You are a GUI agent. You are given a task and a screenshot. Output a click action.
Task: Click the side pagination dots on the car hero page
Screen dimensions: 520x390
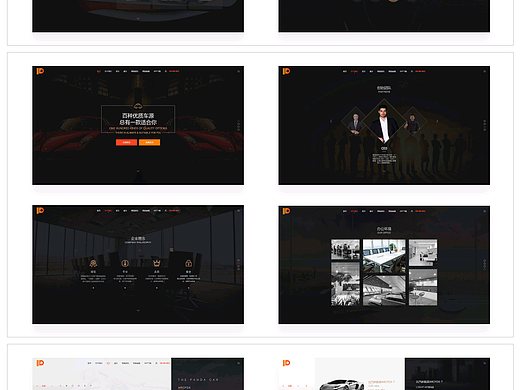tap(238, 125)
